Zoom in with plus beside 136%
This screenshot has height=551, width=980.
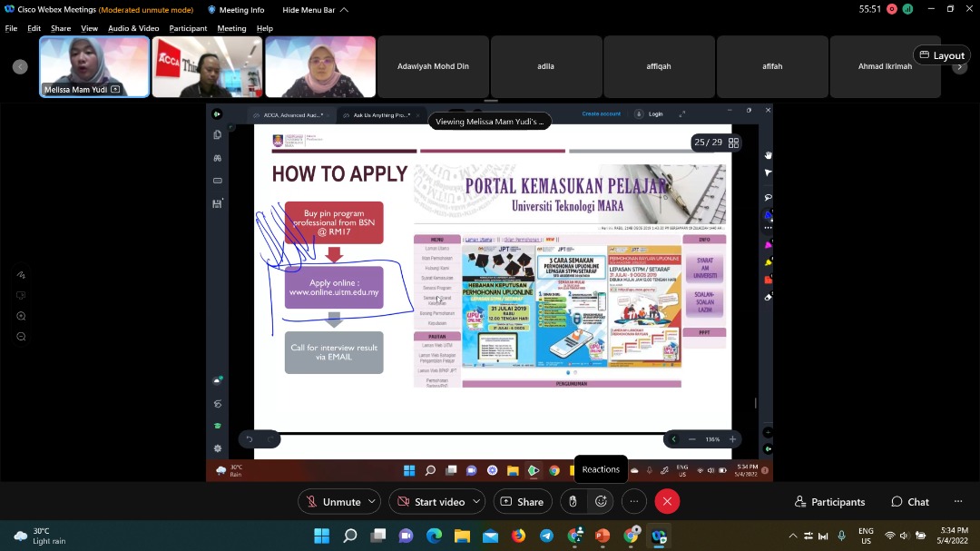(732, 439)
